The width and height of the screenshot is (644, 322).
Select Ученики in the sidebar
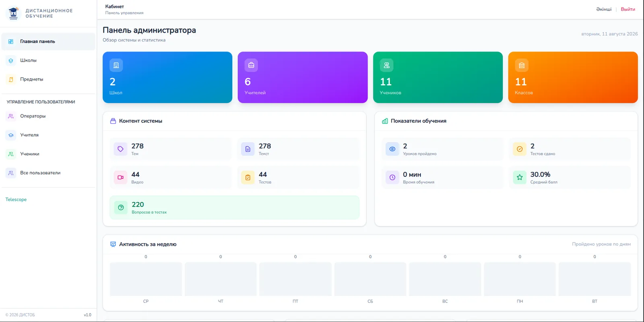[48, 154]
